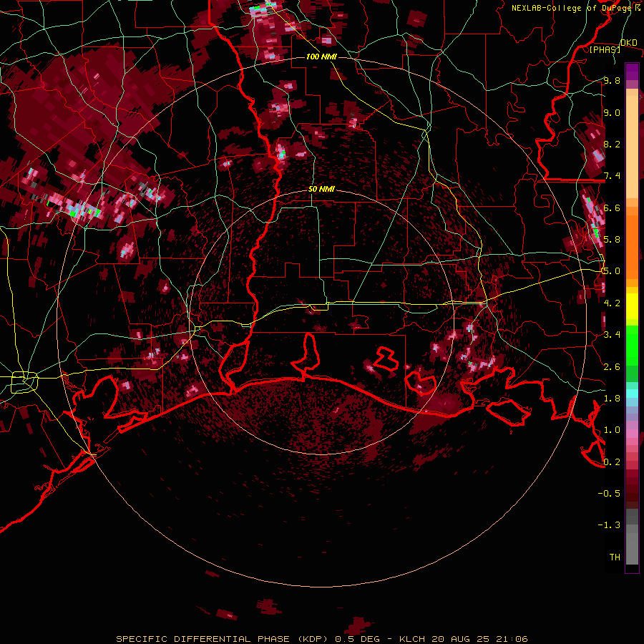
Task: Pick the gray segment of the color bar
Action: pyautogui.click(x=632, y=538)
